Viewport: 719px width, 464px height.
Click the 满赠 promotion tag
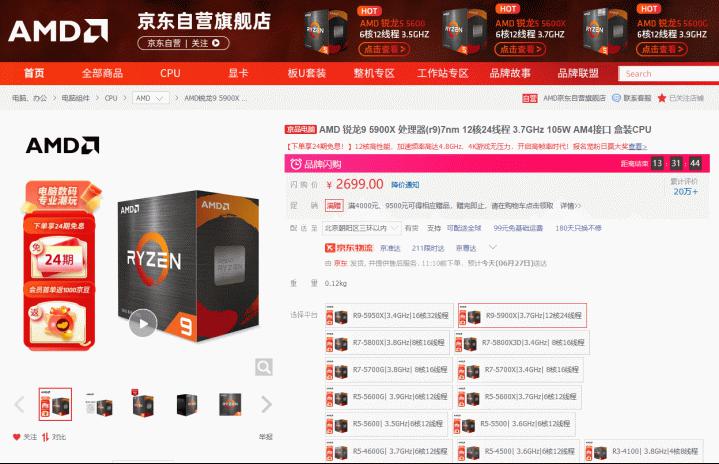point(334,206)
